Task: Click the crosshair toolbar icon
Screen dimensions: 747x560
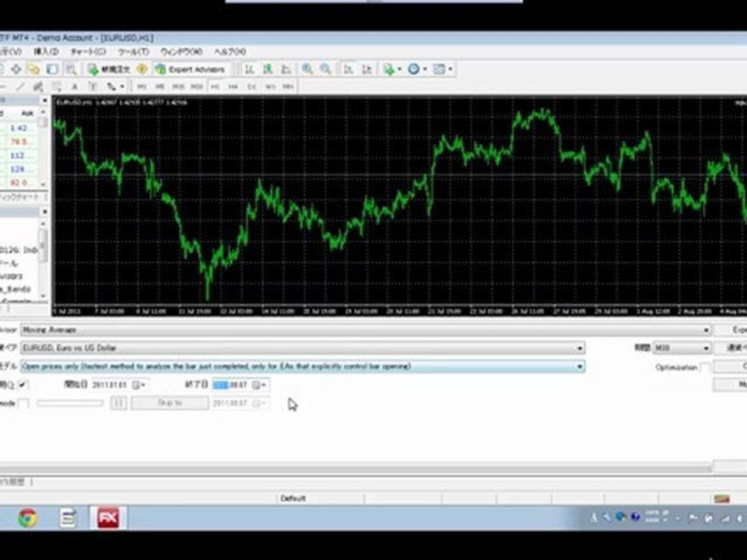Action: pos(16,69)
